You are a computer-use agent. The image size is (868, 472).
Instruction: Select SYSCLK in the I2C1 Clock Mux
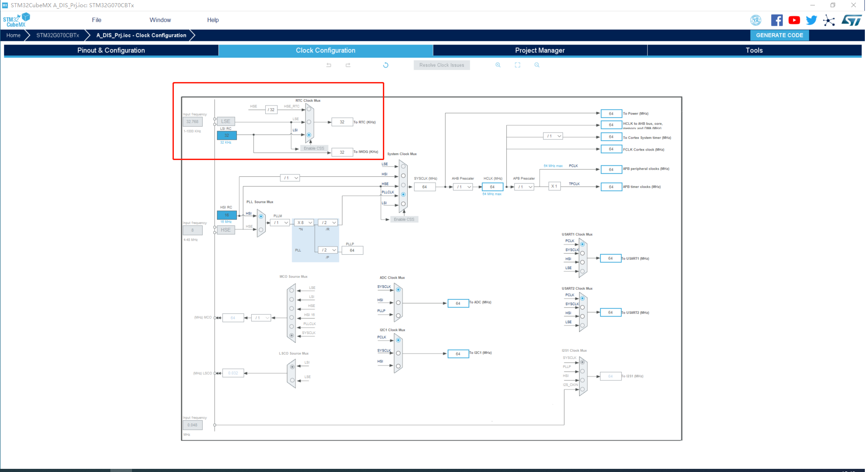tap(398, 353)
